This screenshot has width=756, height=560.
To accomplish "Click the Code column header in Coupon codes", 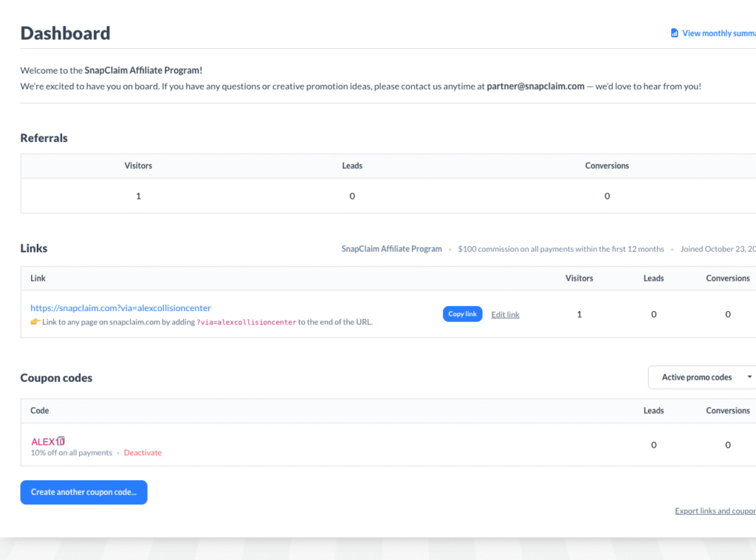I will [x=40, y=411].
